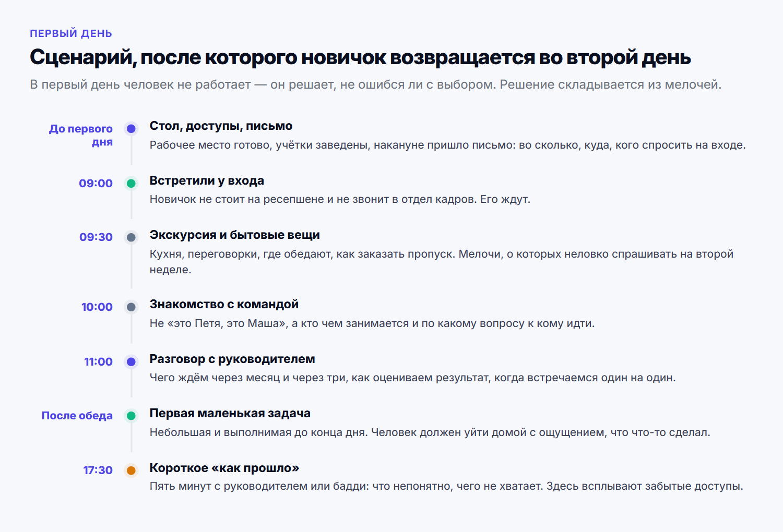Click the purple dot at 11:00
This screenshot has width=783, height=532.
tap(131, 361)
